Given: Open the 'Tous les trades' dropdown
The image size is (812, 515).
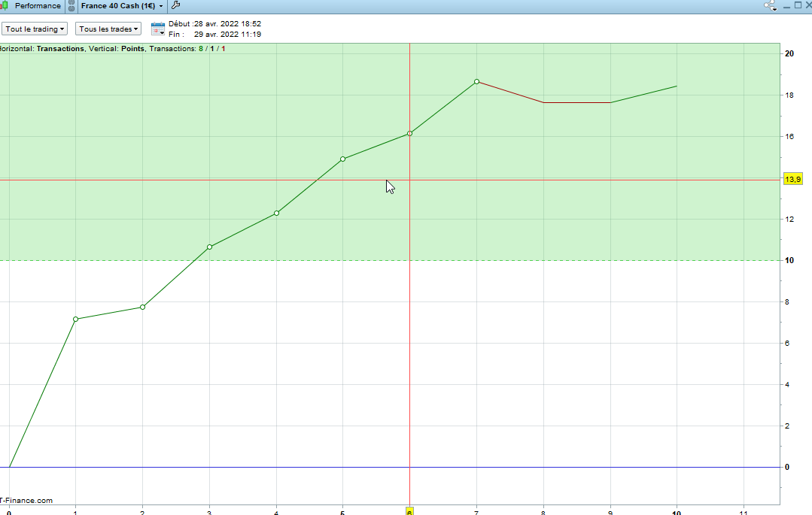Looking at the screenshot, I should [108, 29].
